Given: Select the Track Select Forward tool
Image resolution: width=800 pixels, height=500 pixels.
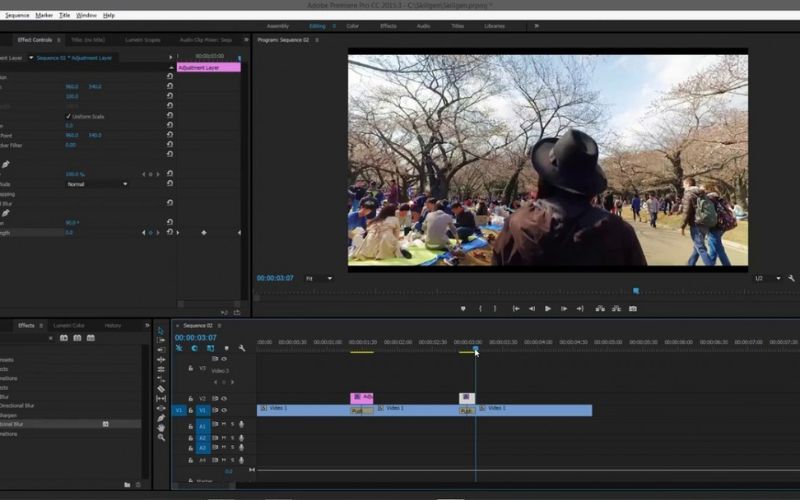Looking at the screenshot, I should pos(161,340).
